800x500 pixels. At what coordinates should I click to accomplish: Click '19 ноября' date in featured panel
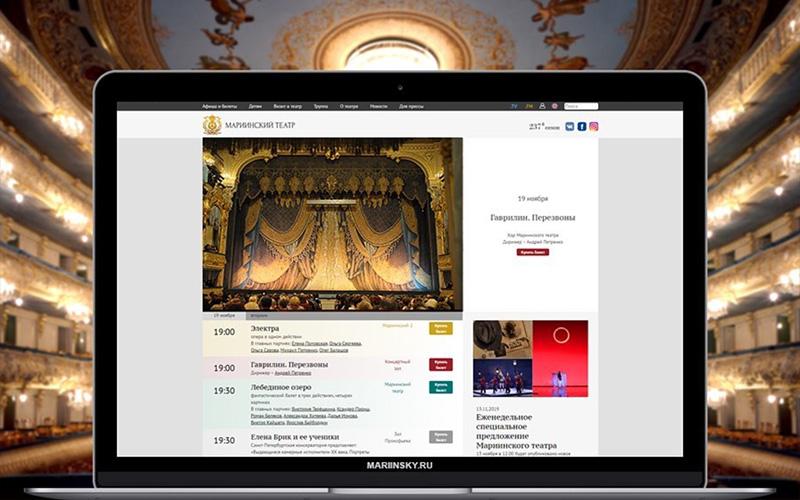pos(533,198)
